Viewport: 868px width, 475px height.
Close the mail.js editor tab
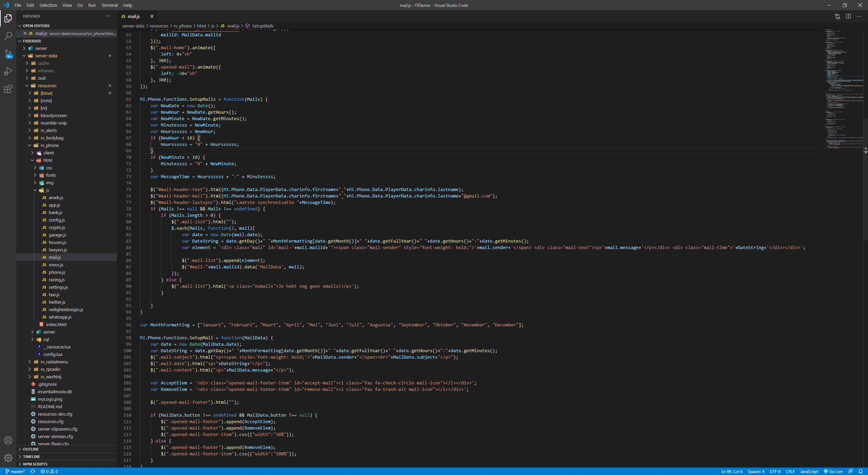tap(152, 16)
